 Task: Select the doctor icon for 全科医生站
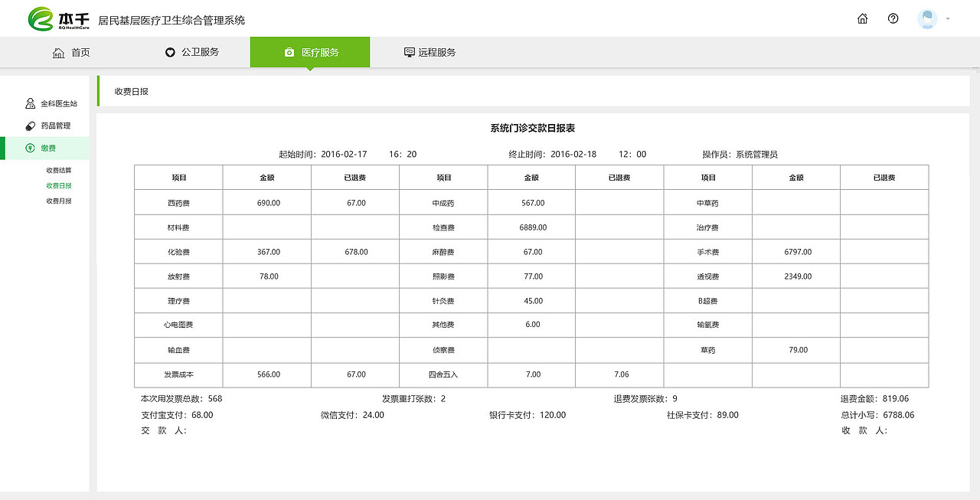pyautogui.click(x=30, y=103)
